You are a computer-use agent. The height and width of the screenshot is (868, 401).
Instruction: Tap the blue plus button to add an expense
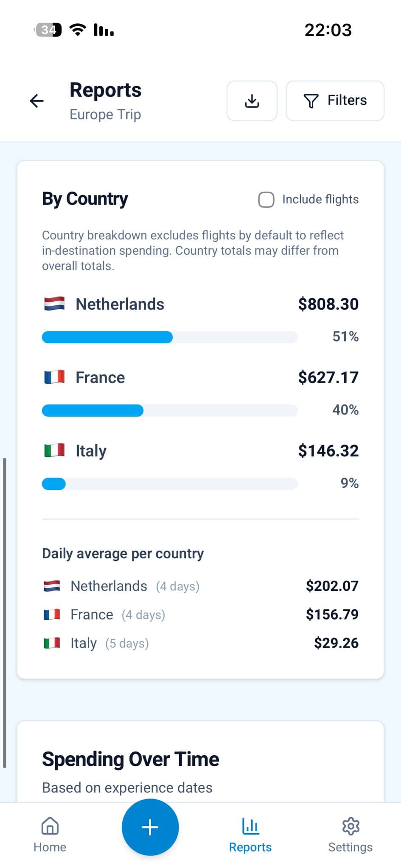coord(150,827)
